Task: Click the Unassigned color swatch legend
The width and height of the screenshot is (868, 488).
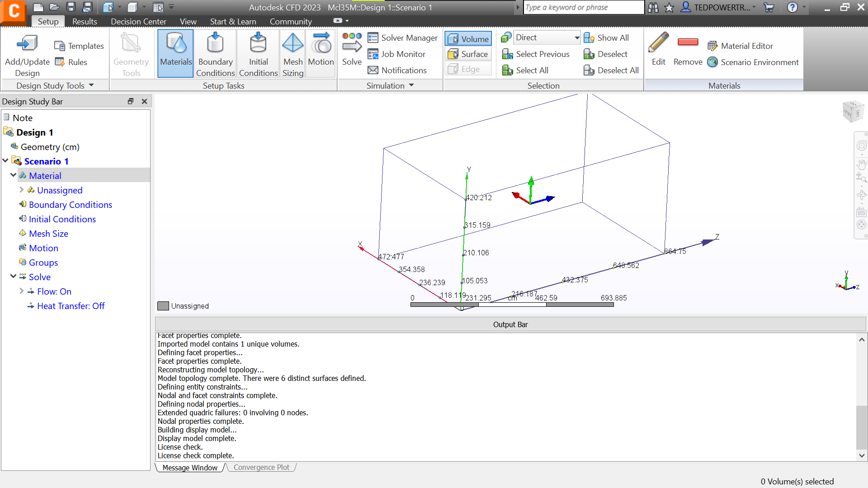Action: tap(163, 306)
